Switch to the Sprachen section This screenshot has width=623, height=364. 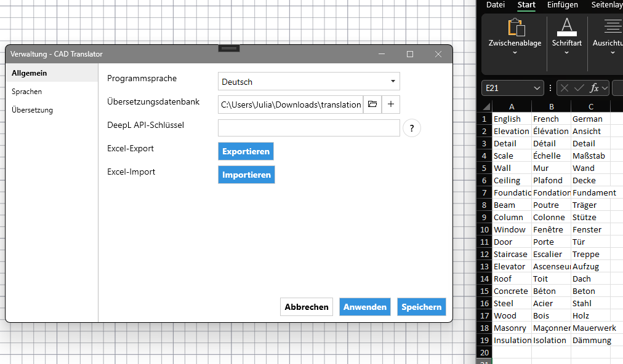click(52, 92)
